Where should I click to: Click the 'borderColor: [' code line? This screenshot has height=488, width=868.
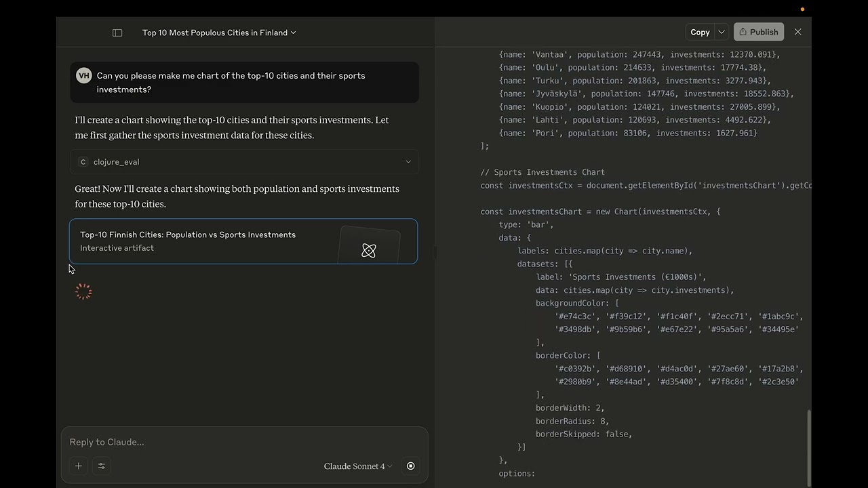pos(568,355)
